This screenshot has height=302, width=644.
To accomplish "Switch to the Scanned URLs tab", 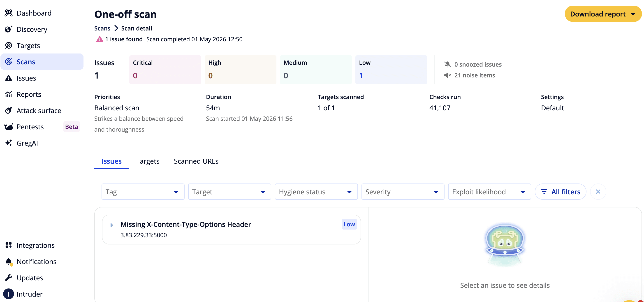I will [x=196, y=161].
